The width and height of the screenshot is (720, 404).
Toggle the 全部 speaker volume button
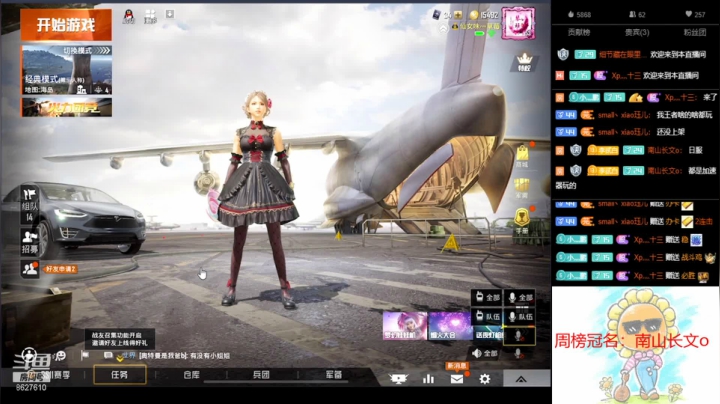pos(485,353)
